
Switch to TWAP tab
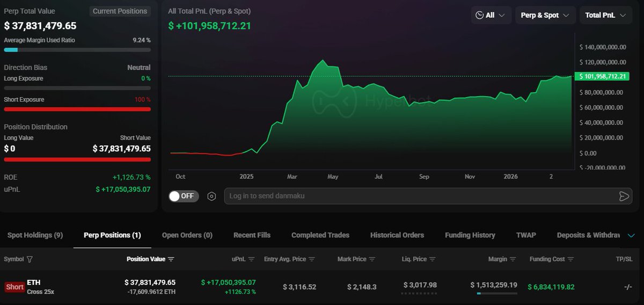[526, 235]
